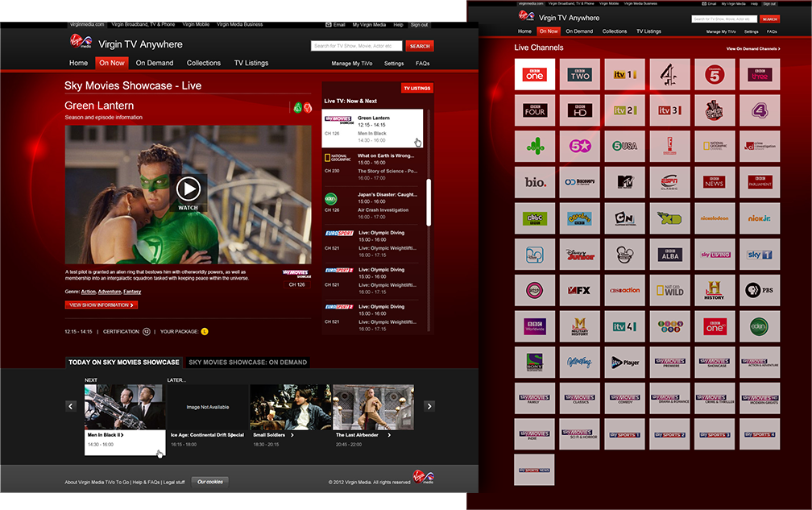Show later programmes with right arrow

429,406
